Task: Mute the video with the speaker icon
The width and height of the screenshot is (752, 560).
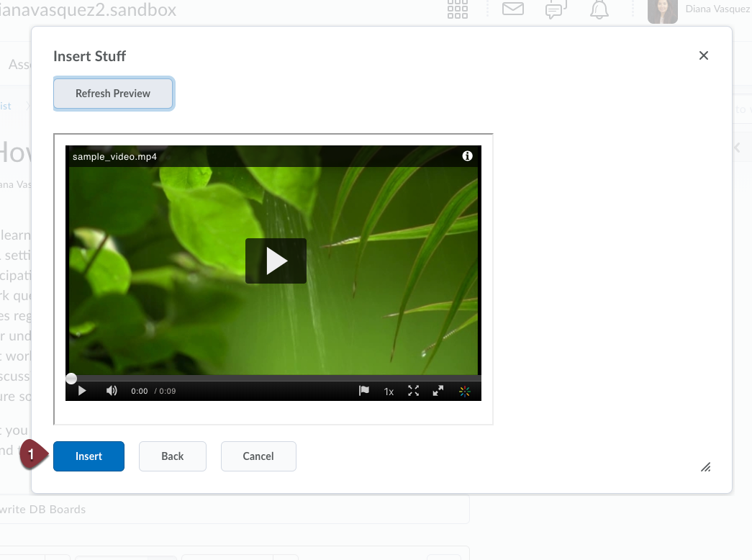Action: coord(112,391)
